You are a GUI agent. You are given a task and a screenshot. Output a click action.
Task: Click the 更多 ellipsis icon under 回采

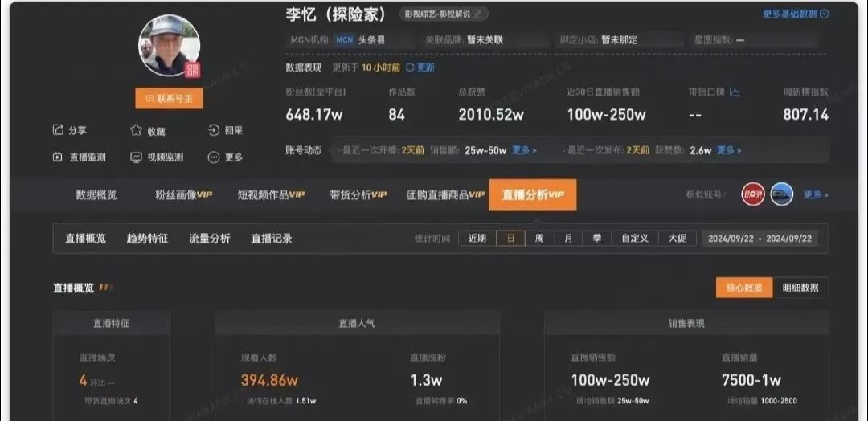click(x=214, y=157)
